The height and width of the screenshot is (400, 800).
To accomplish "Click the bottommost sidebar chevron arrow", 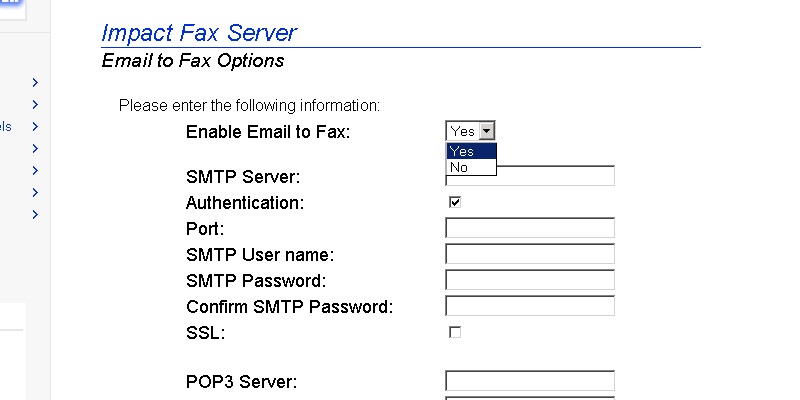I will click(35, 214).
